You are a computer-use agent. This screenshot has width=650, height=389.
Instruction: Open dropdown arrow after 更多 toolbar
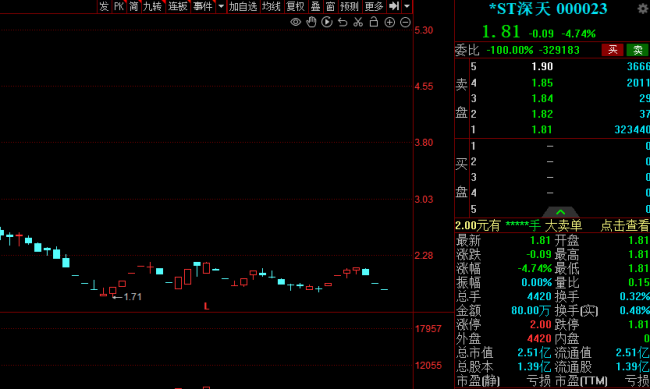pyautogui.click(x=407, y=6)
